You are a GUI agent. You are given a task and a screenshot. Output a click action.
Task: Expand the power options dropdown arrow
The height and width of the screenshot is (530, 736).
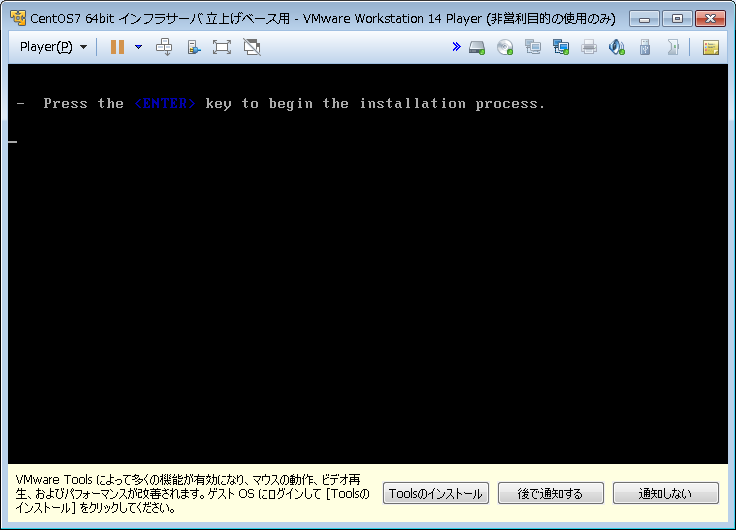point(138,47)
